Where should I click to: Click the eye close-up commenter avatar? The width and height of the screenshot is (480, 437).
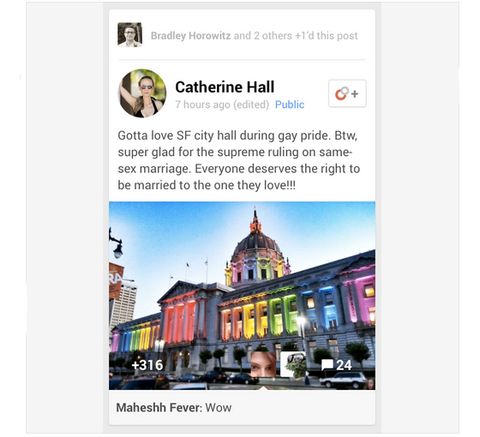[263, 364]
